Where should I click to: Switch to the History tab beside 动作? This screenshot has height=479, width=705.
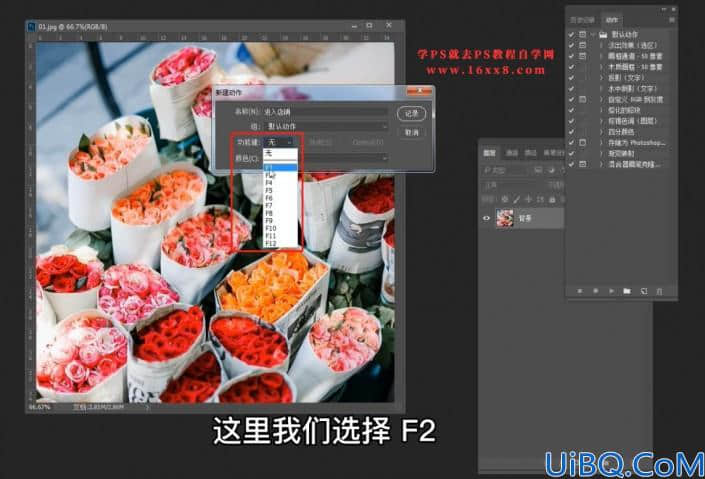click(583, 20)
